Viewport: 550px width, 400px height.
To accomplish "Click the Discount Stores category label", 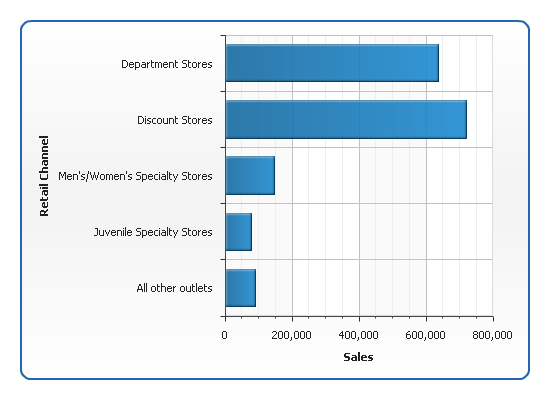I will coord(175,120).
